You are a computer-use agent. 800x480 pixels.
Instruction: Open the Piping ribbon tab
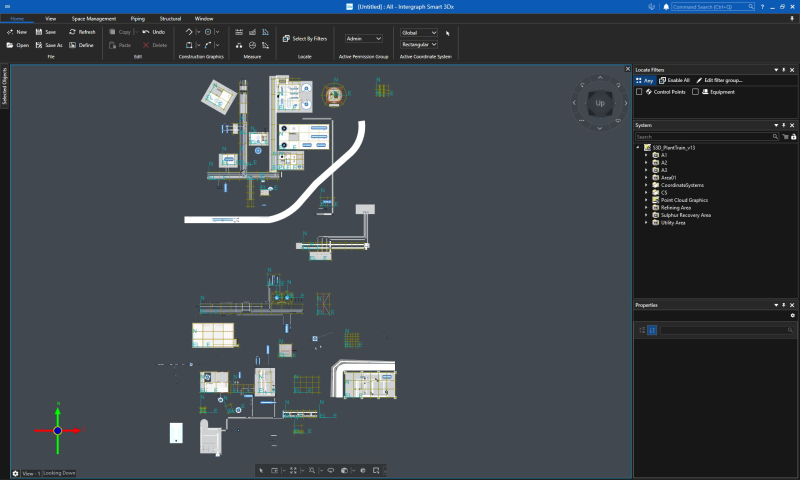(x=138, y=18)
